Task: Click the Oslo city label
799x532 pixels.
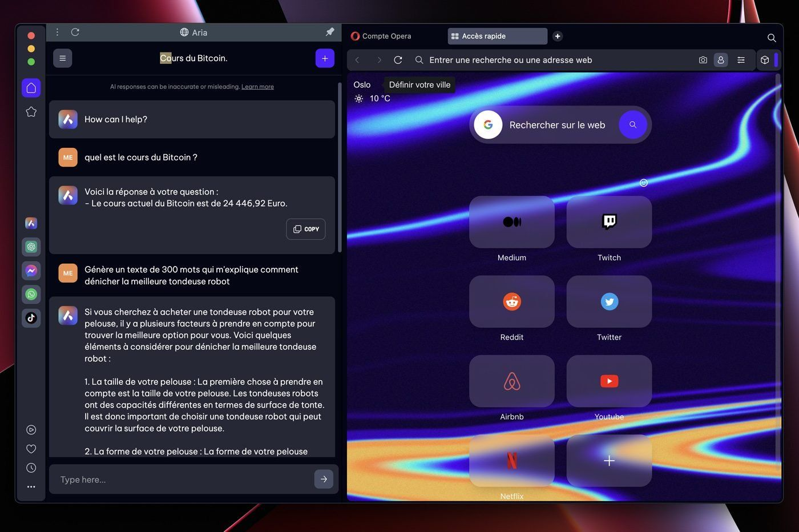Action: (362, 84)
